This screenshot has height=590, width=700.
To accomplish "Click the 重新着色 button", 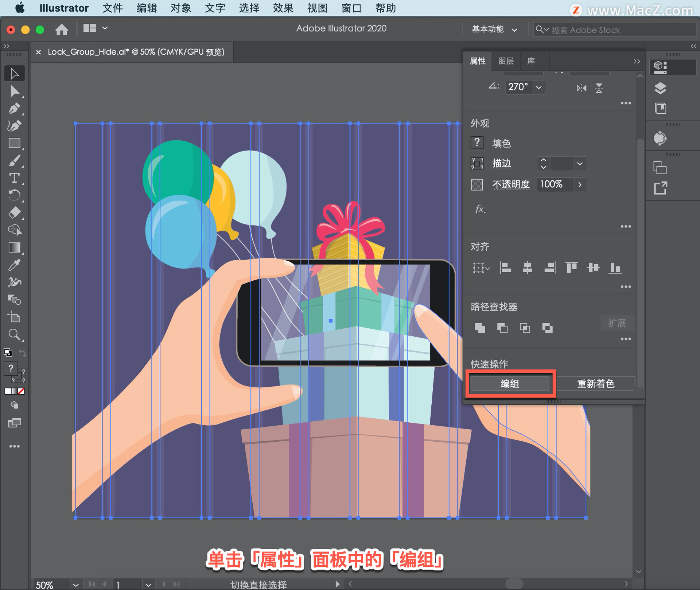I will 595,383.
